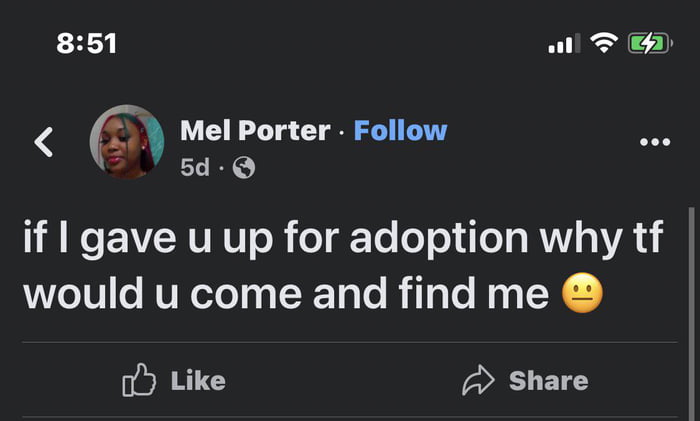700x421 pixels.
Task: Tap the back arrow chevron
Action: pyautogui.click(x=43, y=142)
